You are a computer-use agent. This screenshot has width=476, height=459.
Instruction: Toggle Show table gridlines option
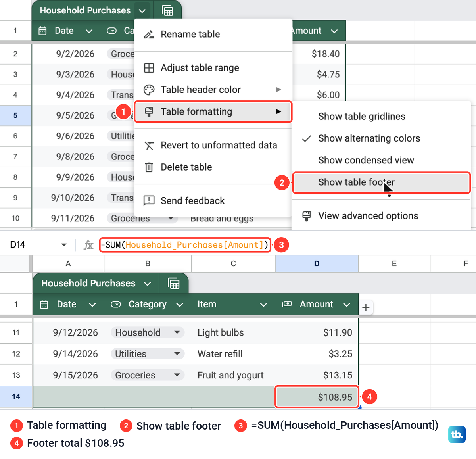[381, 117]
